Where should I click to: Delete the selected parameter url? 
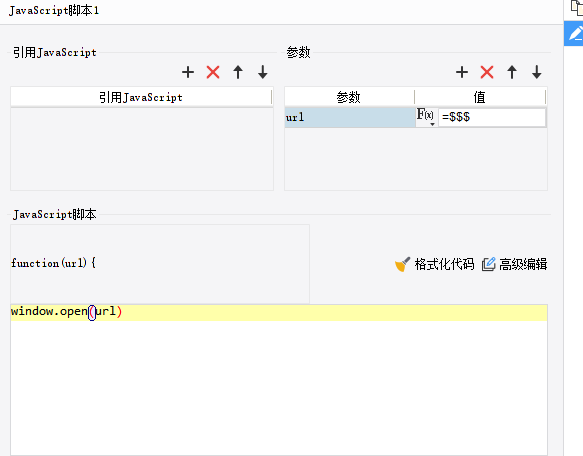point(487,72)
